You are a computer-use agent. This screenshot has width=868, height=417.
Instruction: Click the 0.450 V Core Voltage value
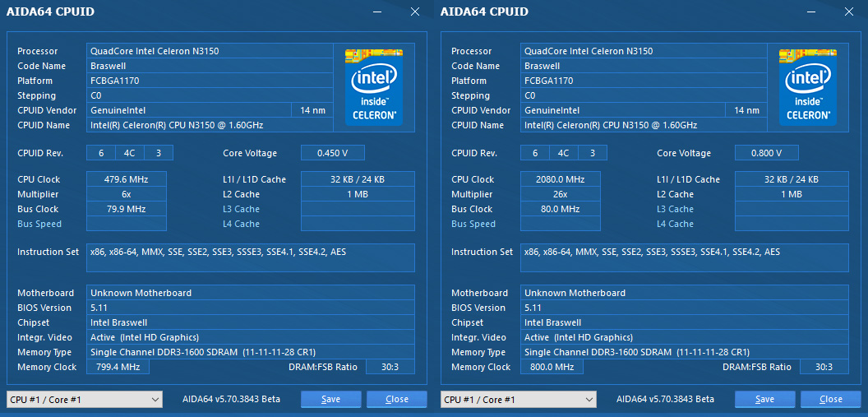(x=333, y=153)
